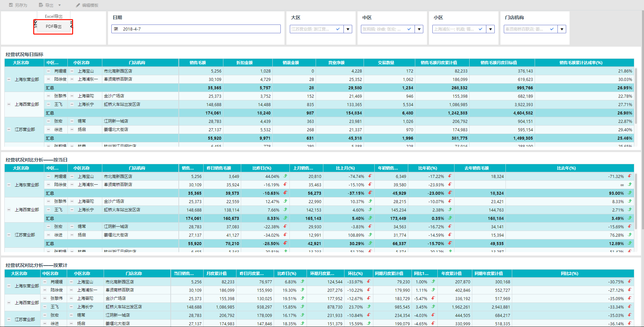The image size is (644, 327).
Task: Click the checkmark icon in 中区 filter
Action: coord(409,29)
